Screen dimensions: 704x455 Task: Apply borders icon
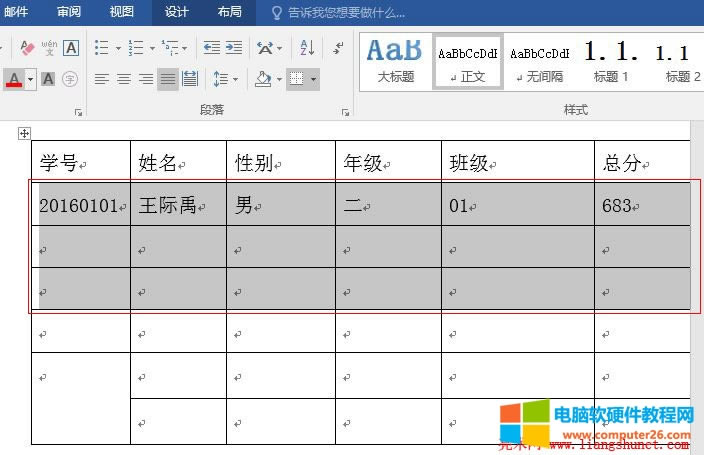296,80
